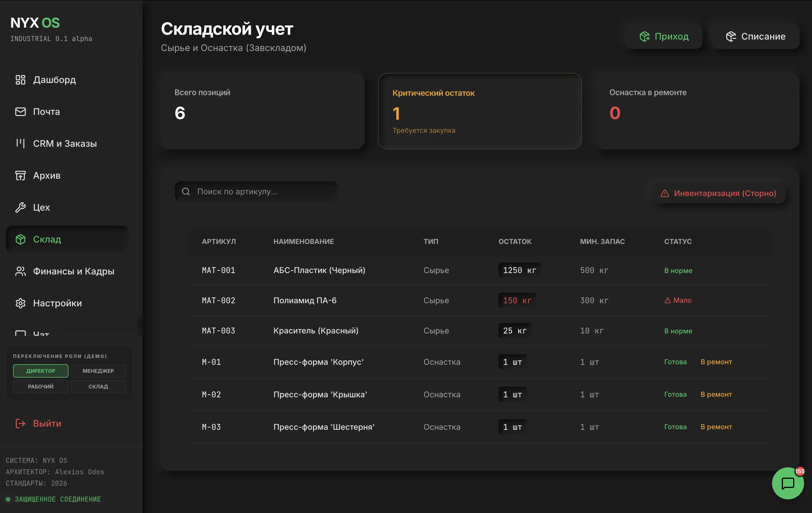Switch demo role to Склад
Image resolution: width=812 pixels, height=513 pixels.
98,387
